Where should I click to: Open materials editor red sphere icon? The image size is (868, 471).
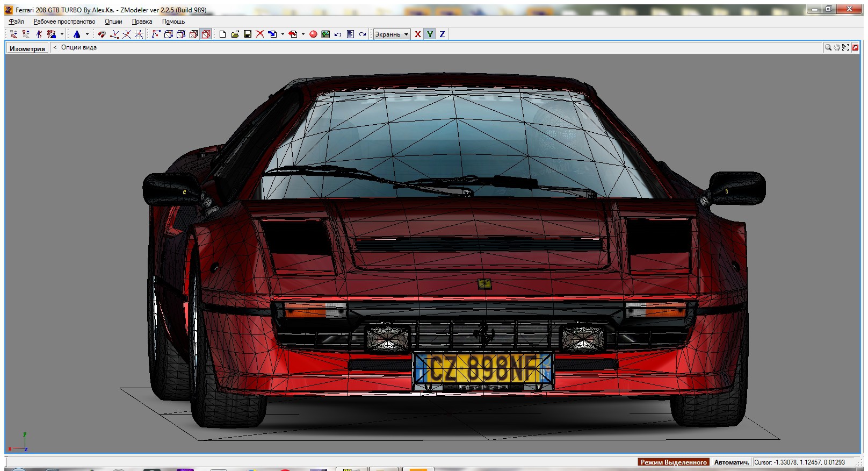tap(313, 34)
